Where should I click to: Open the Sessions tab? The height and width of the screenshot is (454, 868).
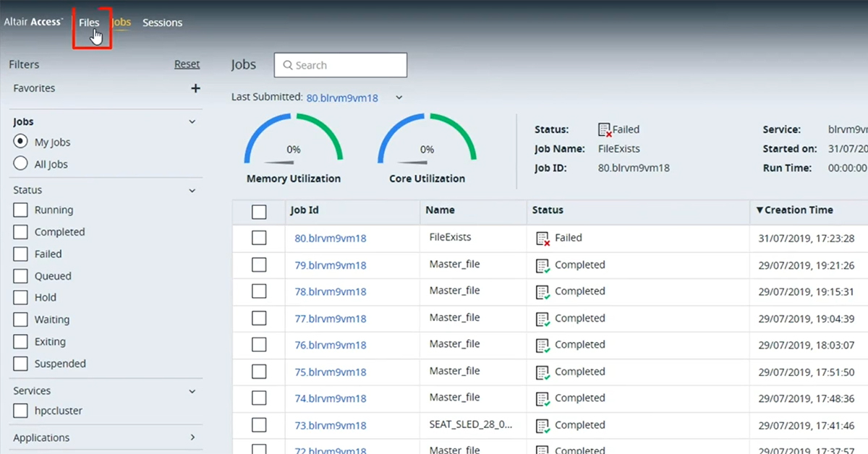tap(162, 22)
